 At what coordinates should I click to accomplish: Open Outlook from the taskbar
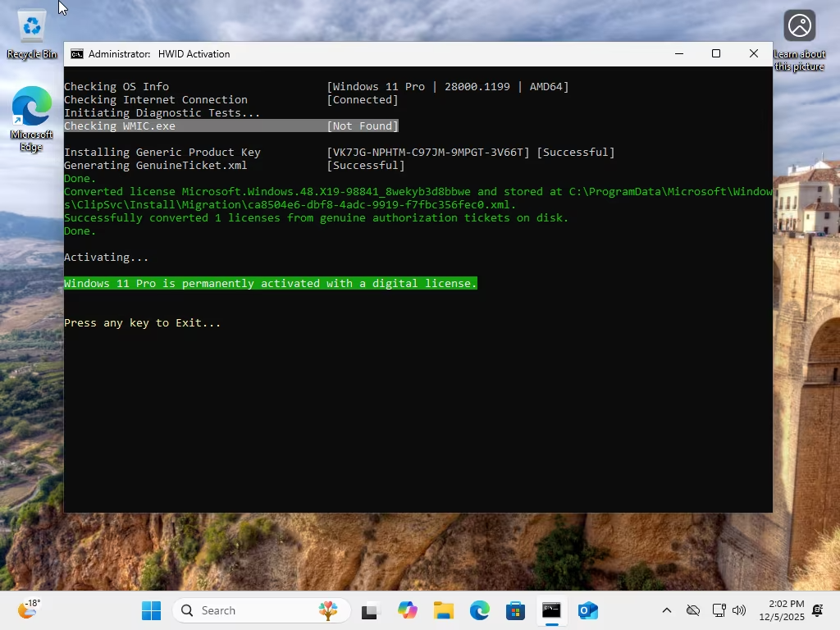pos(587,610)
